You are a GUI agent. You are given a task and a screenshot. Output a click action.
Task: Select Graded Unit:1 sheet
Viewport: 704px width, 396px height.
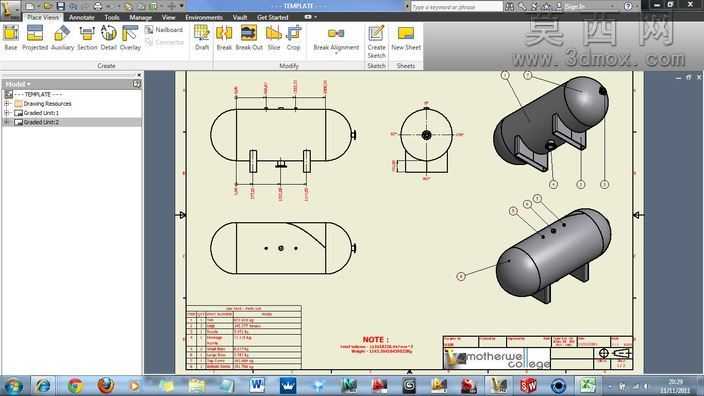(x=41, y=113)
